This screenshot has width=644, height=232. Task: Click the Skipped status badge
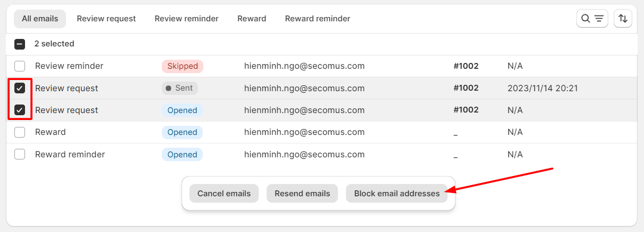coord(183,66)
